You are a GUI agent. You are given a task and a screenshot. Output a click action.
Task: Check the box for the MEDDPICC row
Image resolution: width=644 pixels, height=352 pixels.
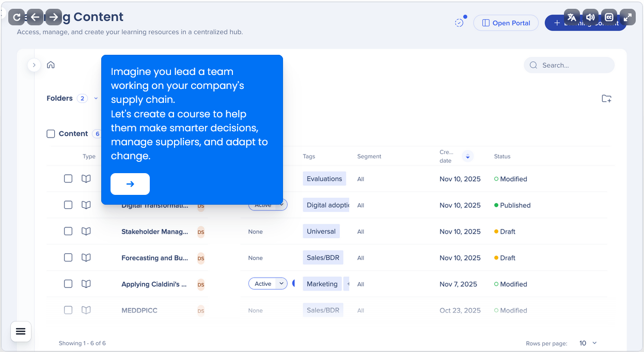pyautogui.click(x=68, y=310)
